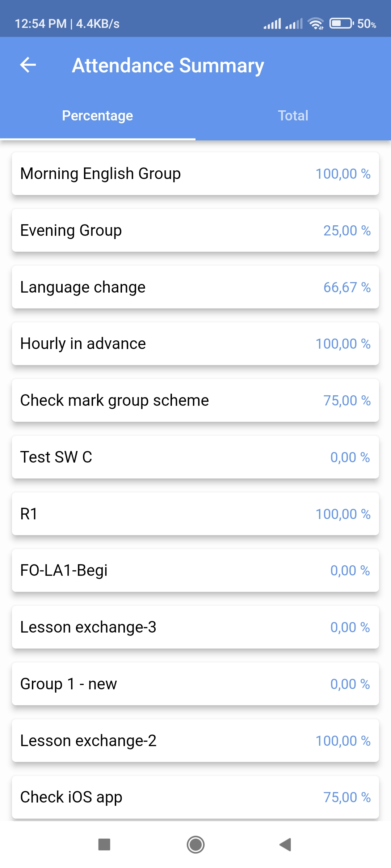The width and height of the screenshot is (391, 868).
Task: Open the Test SW C group
Action: click(195, 457)
